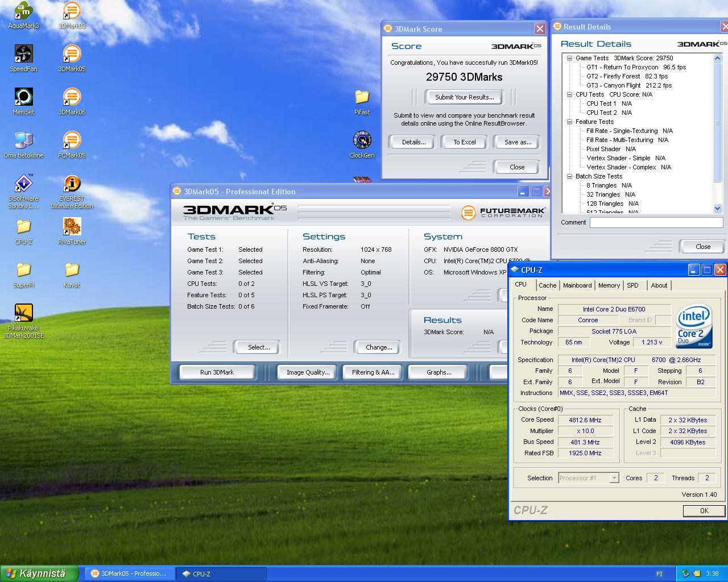The width and height of the screenshot is (728, 582).
Task: Select GT1 - Return To Proxycon result row
Action: [x=636, y=67]
